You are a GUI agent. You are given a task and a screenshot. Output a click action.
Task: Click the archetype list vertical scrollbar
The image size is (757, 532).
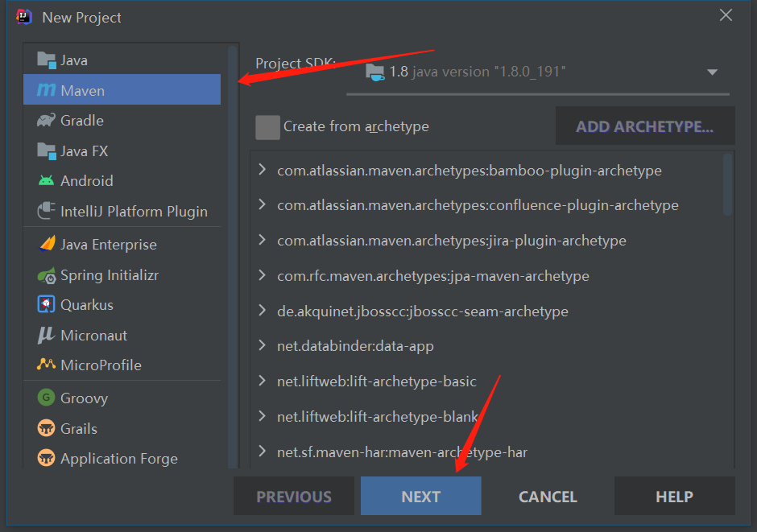coord(727,184)
